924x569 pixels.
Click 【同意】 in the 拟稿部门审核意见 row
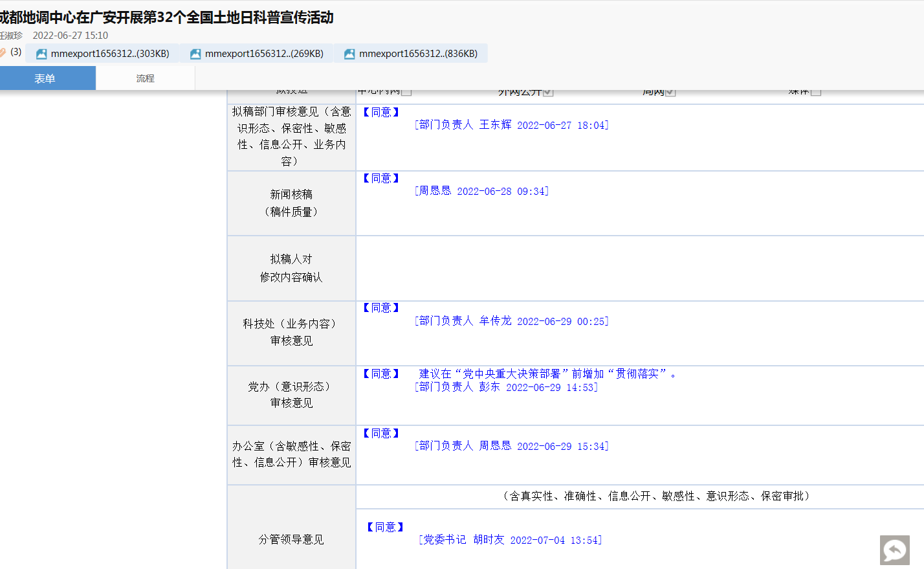pyautogui.click(x=381, y=112)
